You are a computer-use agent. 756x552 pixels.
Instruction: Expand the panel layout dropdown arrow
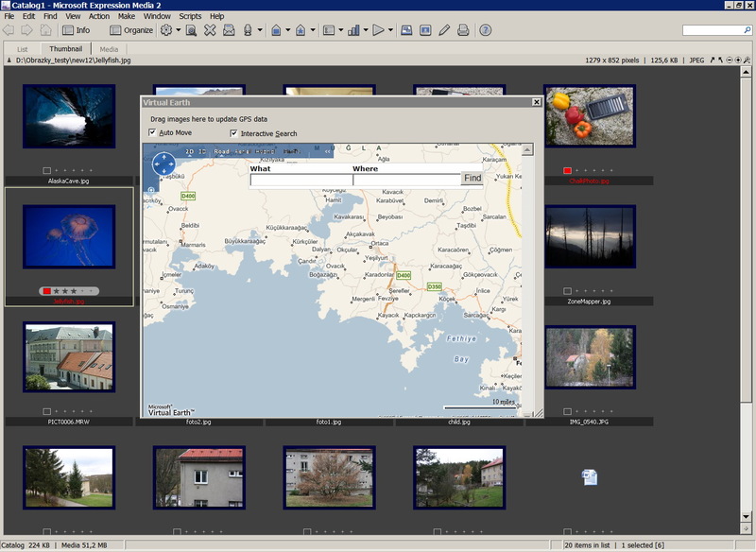[x=341, y=30]
